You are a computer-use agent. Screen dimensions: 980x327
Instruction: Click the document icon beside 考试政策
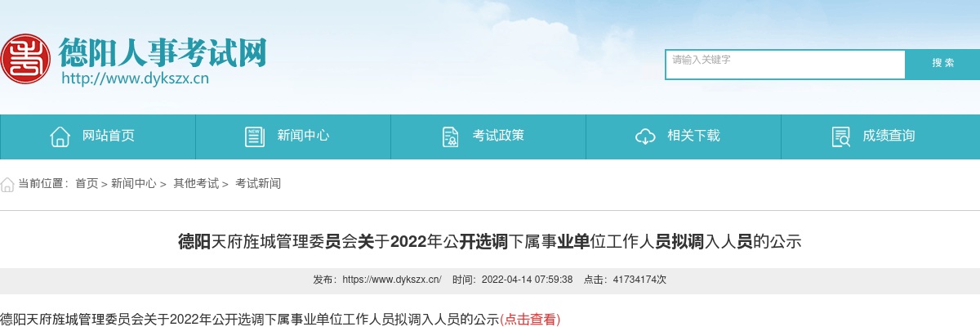450,137
